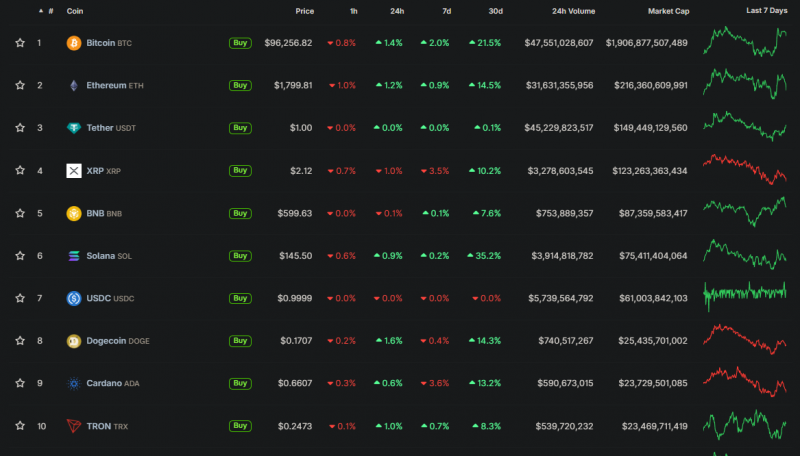Open Bitcoin's 7-day sparkline chart

(745, 41)
